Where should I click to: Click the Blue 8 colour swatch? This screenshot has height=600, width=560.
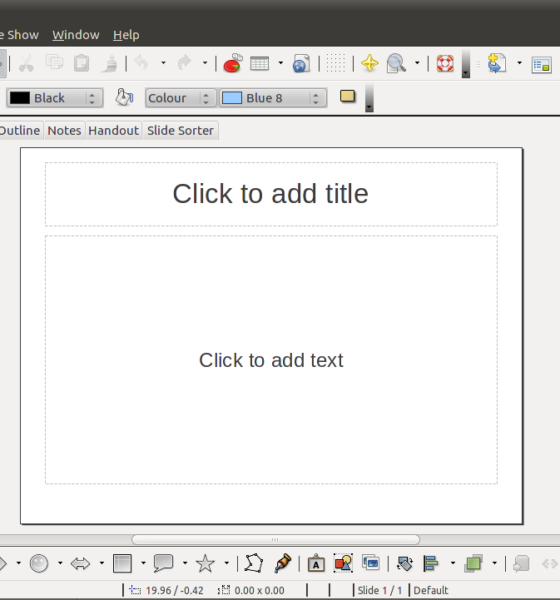point(232,98)
